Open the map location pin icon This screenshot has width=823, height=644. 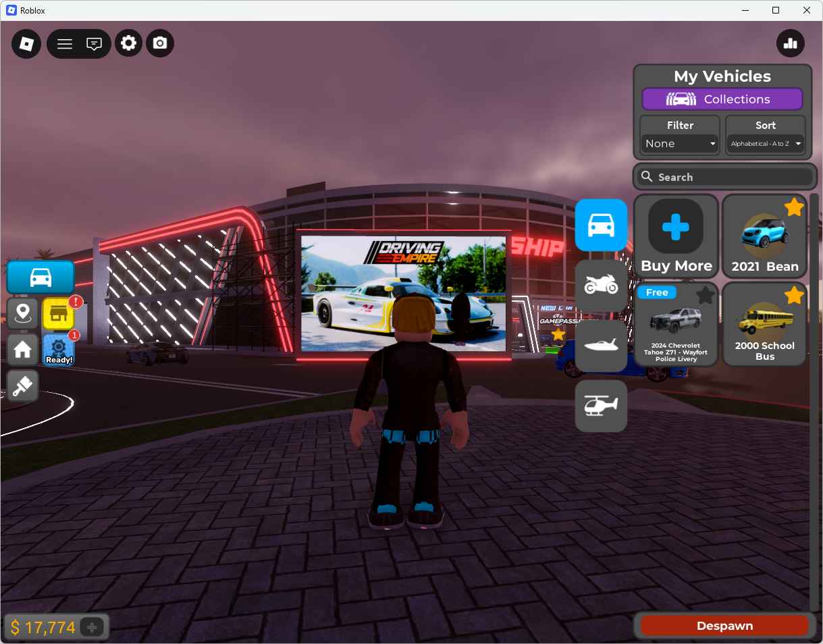pyautogui.click(x=23, y=313)
